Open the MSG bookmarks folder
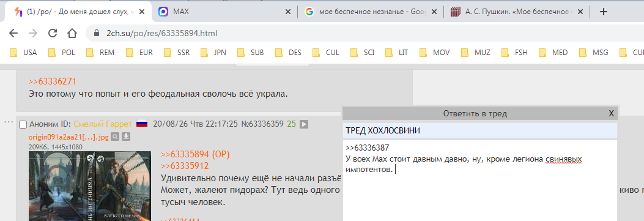 click(x=593, y=53)
